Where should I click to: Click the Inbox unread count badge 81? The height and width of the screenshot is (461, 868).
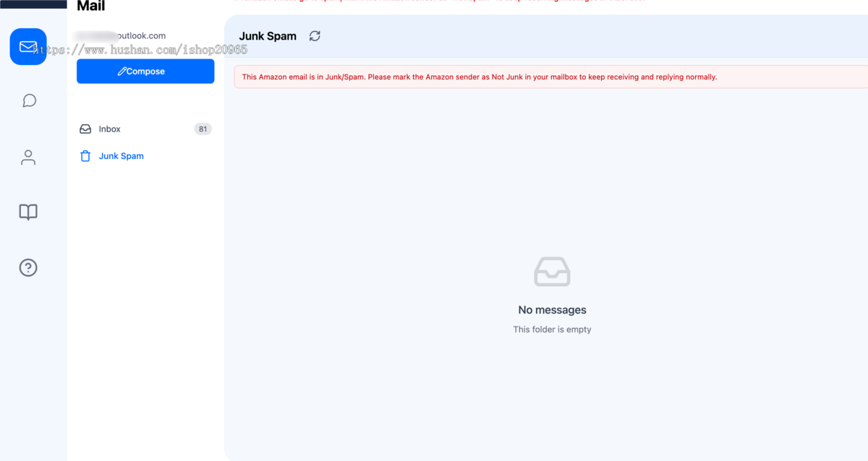(203, 129)
